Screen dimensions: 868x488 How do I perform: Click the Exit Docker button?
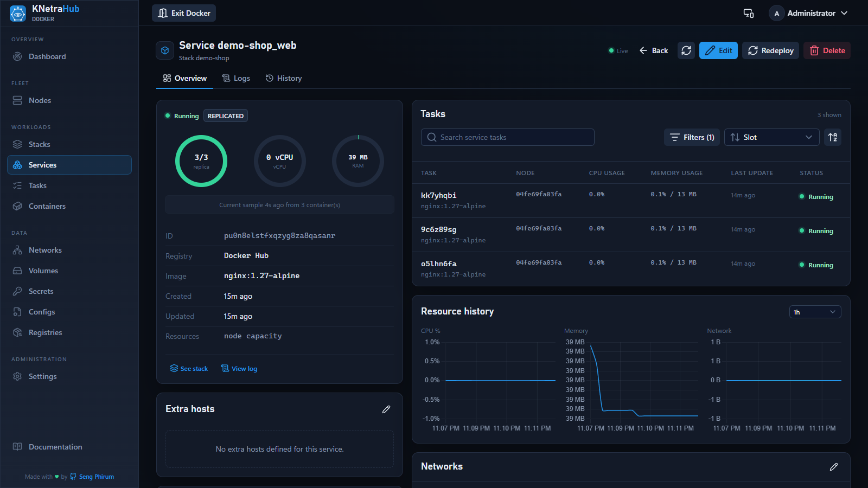(184, 13)
